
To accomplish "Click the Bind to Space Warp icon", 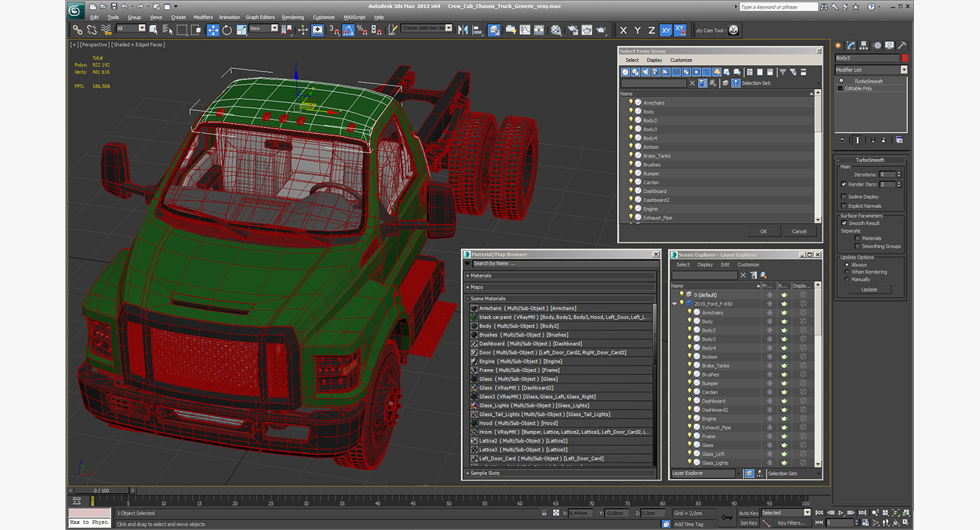I will click(x=106, y=30).
